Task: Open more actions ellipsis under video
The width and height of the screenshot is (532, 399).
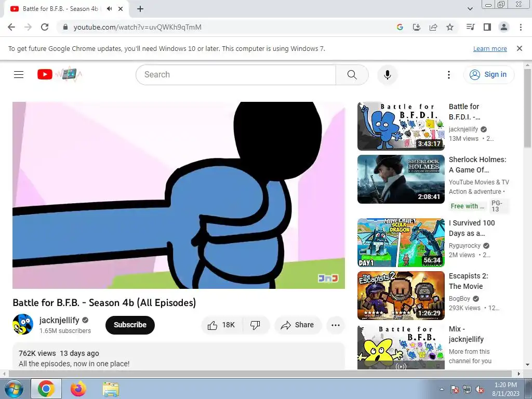Action: (336, 325)
